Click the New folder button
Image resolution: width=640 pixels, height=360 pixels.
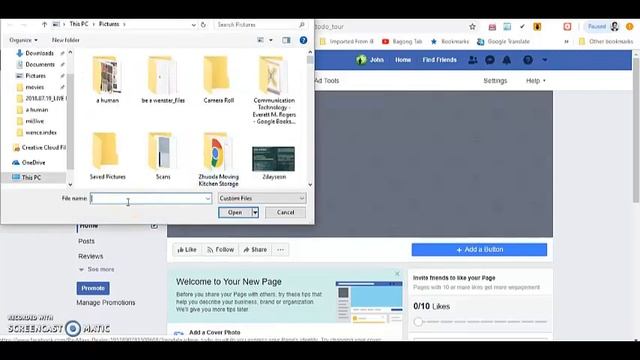[65, 40]
